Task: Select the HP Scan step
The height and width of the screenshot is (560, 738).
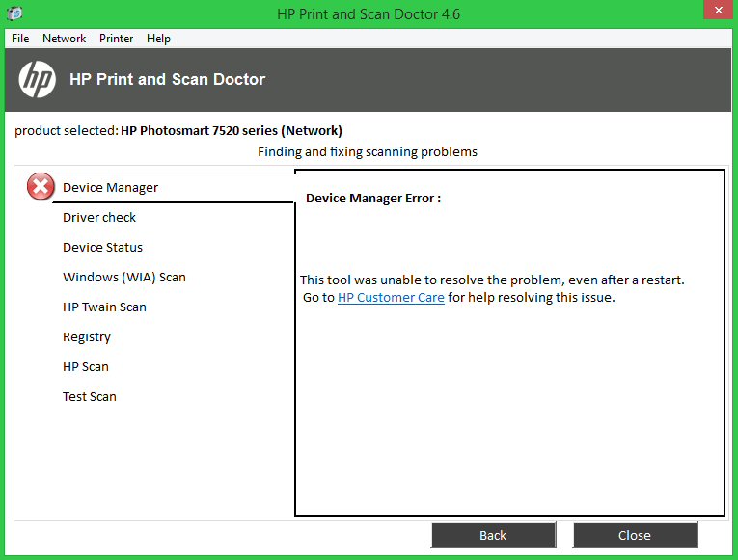Action: click(86, 367)
